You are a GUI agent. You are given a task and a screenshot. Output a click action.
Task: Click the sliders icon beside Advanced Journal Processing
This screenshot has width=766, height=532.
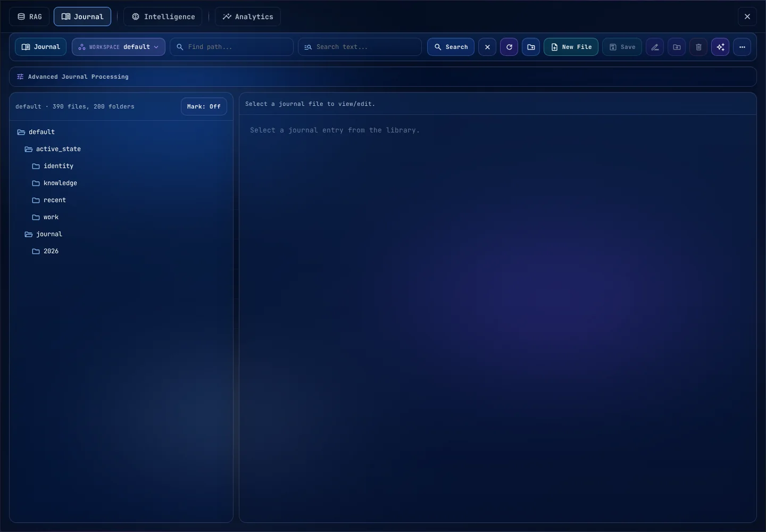pyautogui.click(x=20, y=77)
